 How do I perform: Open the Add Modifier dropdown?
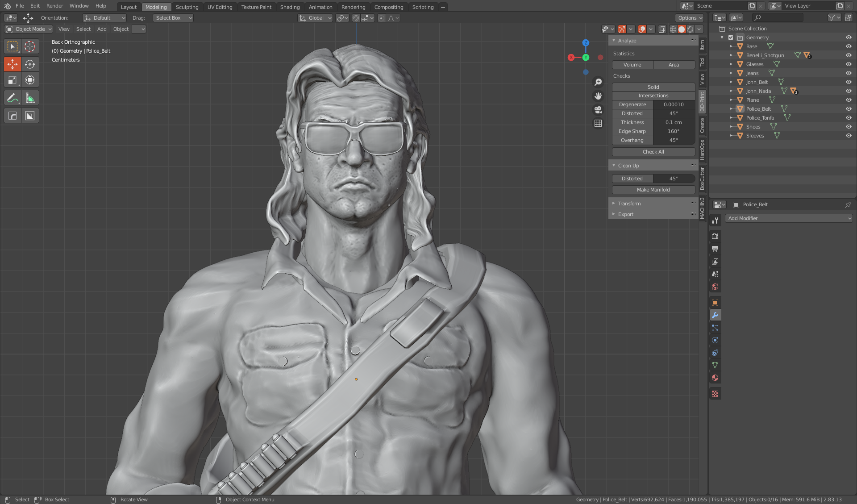coord(789,218)
